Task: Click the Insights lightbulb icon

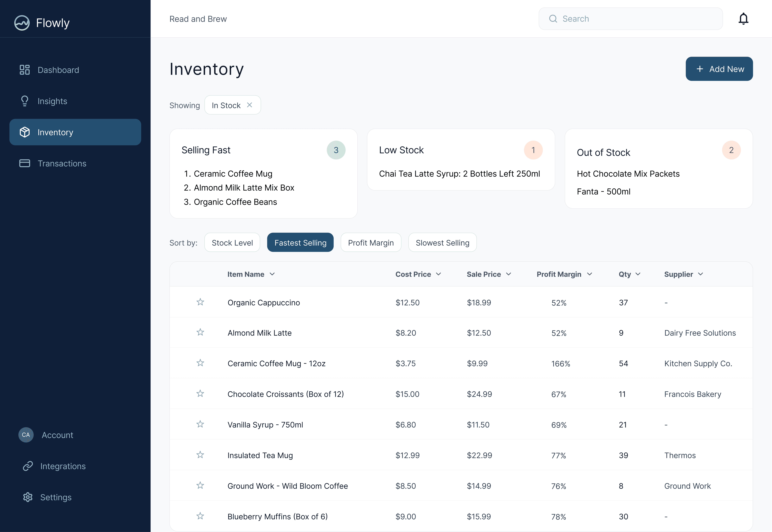Action: click(x=25, y=101)
